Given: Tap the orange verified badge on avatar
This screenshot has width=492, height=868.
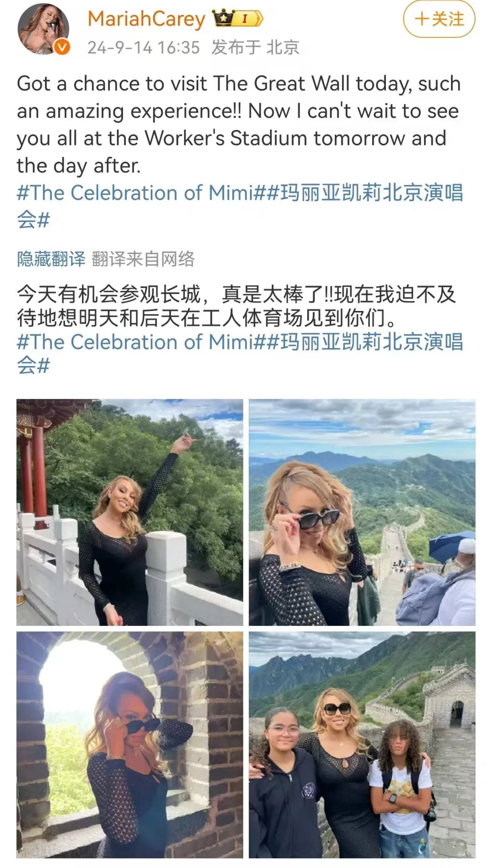Looking at the screenshot, I should [61, 47].
